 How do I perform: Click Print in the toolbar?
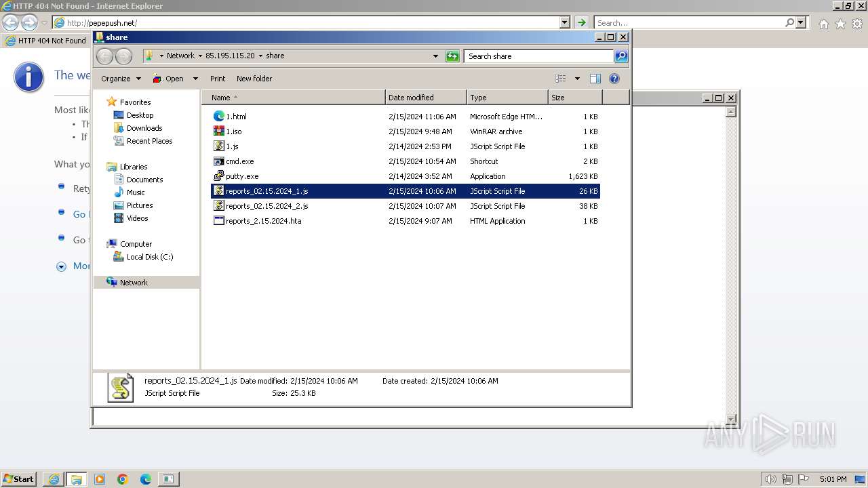[x=218, y=79]
